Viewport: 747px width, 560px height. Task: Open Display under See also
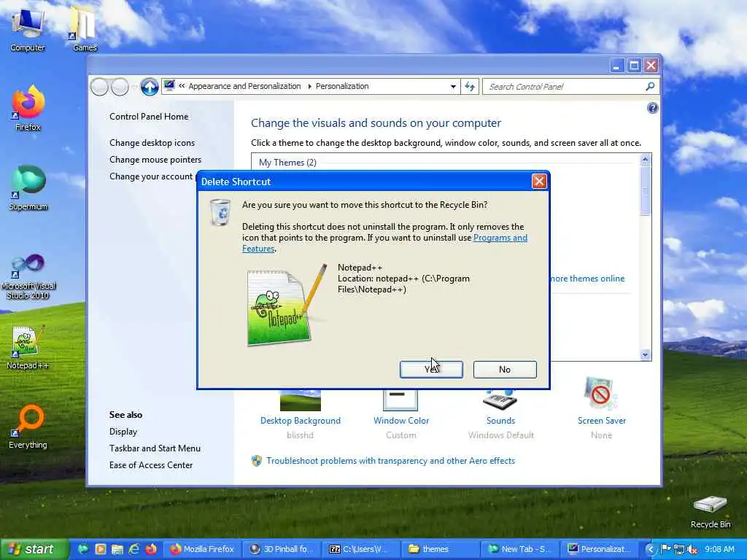click(123, 432)
